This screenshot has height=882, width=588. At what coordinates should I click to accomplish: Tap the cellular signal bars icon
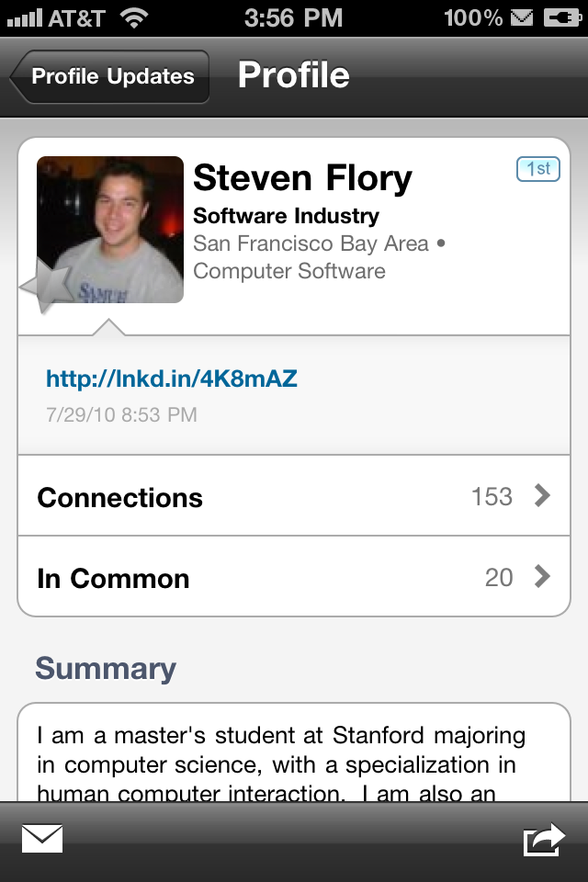coord(25,17)
